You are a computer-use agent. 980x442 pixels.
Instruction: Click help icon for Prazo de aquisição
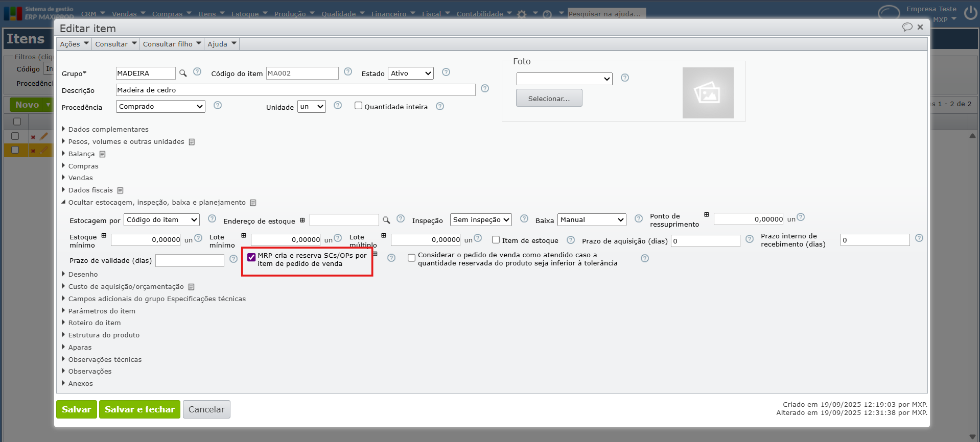(x=750, y=239)
